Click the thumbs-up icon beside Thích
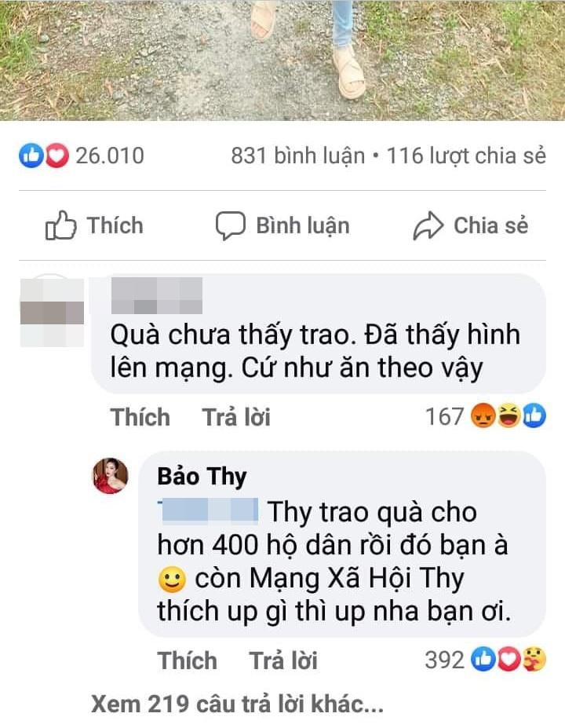This screenshot has height=728, width=565. [x=60, y=225]
